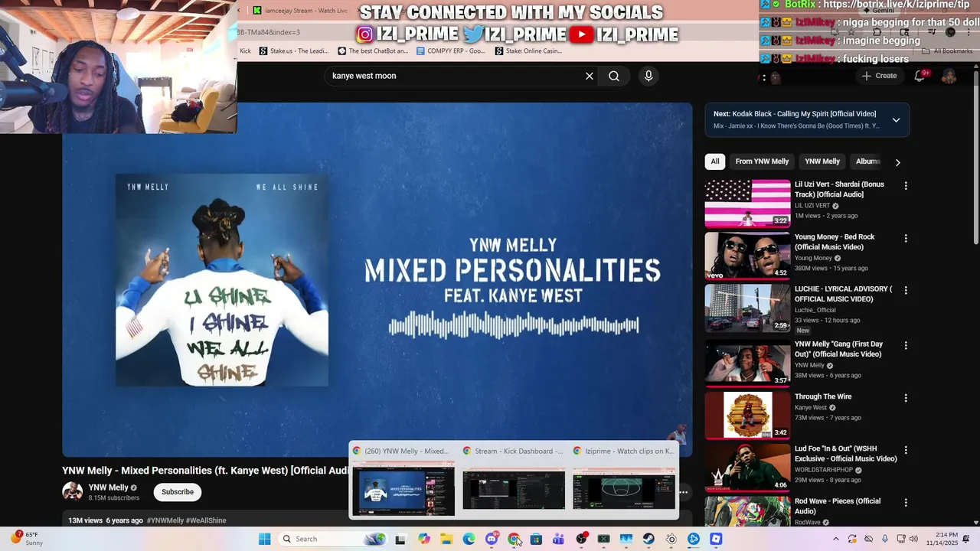Open the system tray volume control

click(x=913, y=539)
